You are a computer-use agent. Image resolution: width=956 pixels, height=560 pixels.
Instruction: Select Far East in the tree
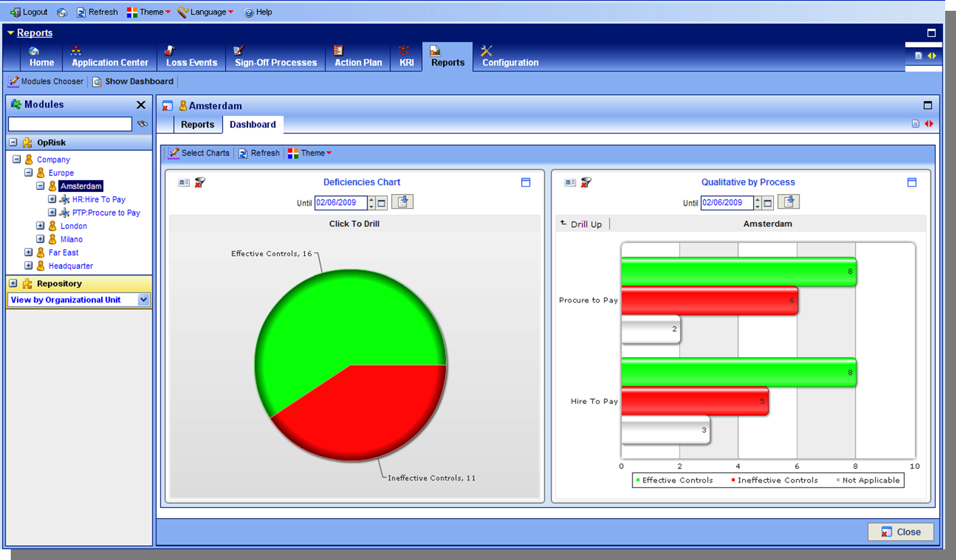(63, 253)
